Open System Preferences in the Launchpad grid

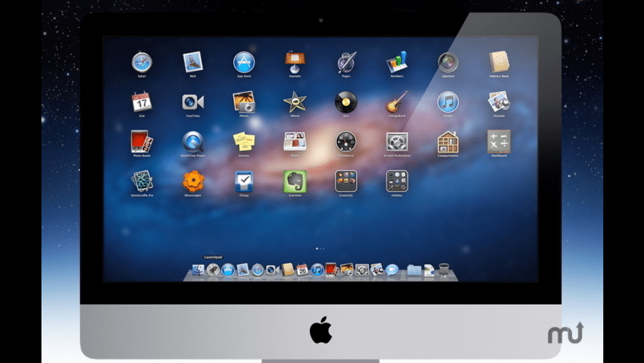tap(397, 141)
